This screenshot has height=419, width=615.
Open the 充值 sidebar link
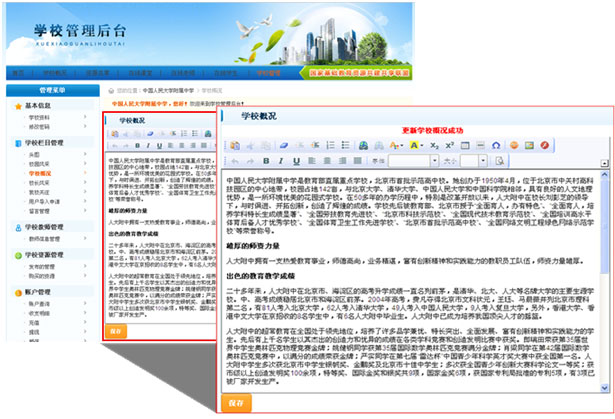[x=34, y=322]
